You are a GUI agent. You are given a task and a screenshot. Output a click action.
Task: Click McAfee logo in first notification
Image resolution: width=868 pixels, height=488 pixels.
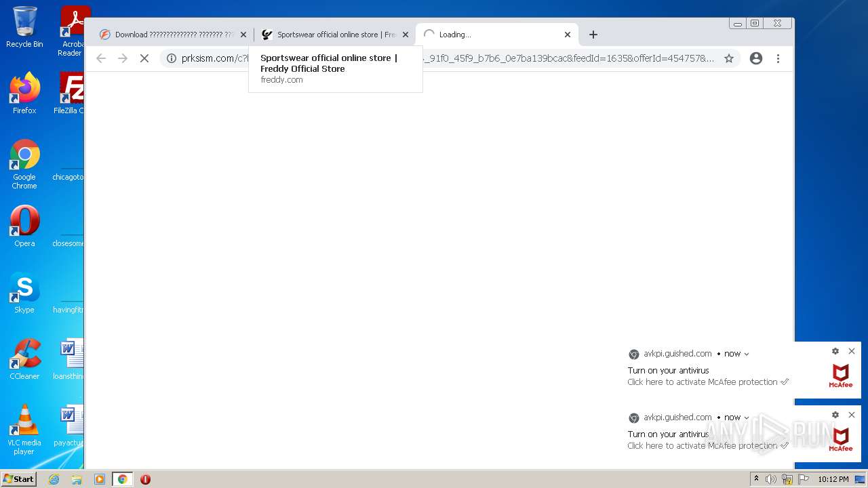point(841,375)
